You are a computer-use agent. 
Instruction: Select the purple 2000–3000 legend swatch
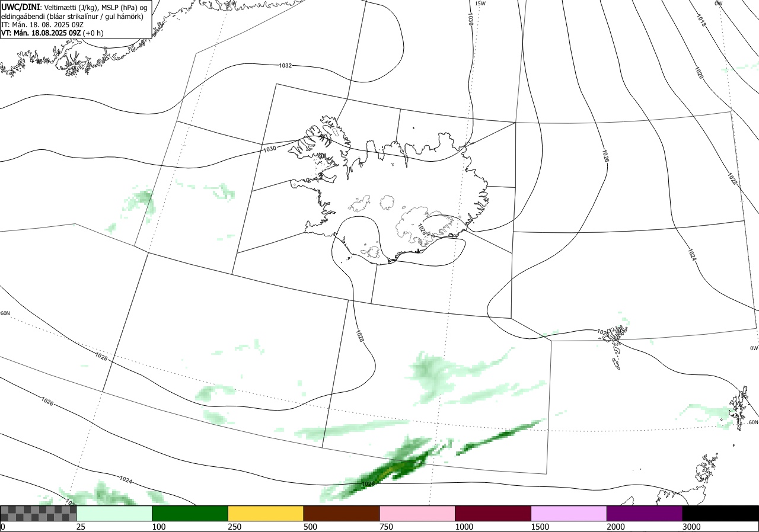[645, 513]
